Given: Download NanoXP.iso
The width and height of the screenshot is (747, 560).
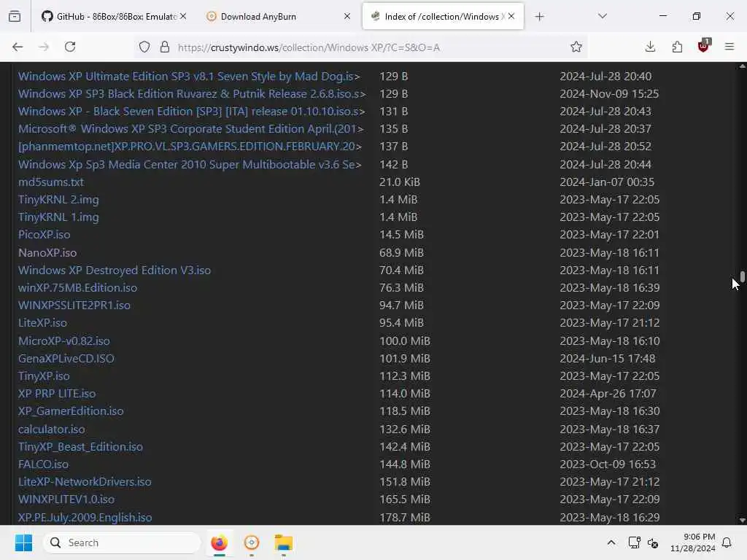Looking at the screenshot, I should tap(47, 253).
